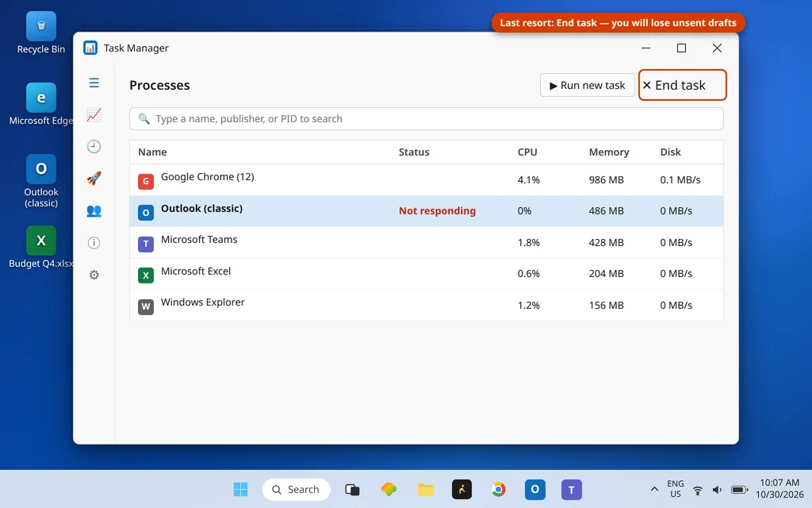This screenshot has height=508, width=812.
Task: Click the magnifier icon in the search box
Action: tap(144, 119)
